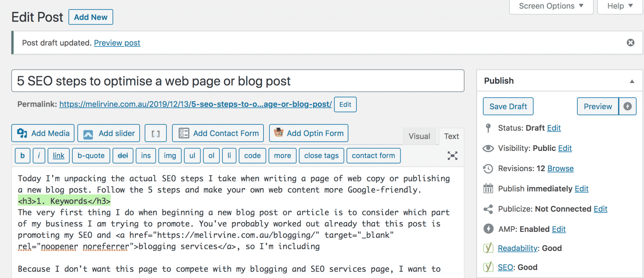644x278 pixels.
Task: Click the shortcode brackets button
Action: pyautogui.click(x=156, y=133)
